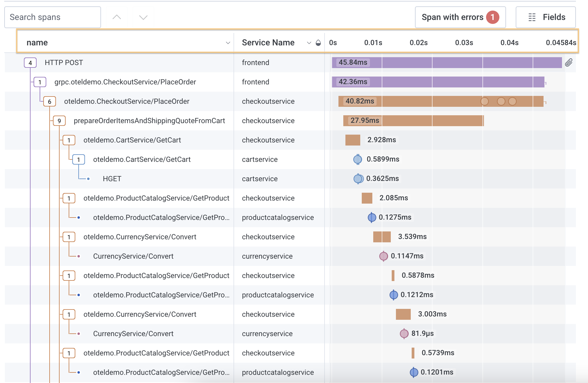
Task: Go to next search result with down arrow
Action: tap(143, 17)
